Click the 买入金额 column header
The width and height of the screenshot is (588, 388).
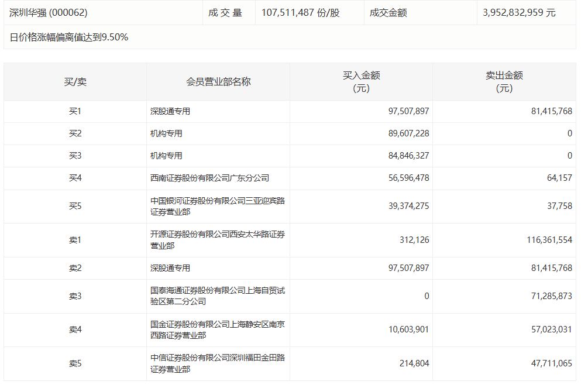(361, 82)
